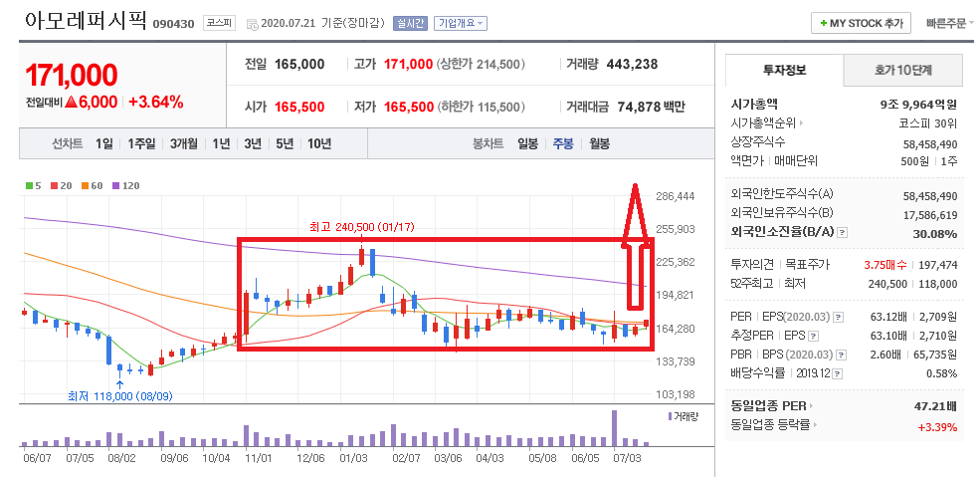Screen dimensions: 980x477
Task: Select the 1년 line chart period
Action: 221,143
